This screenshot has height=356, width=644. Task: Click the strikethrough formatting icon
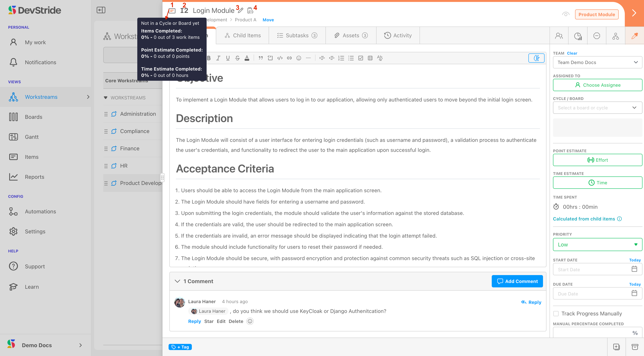[237, 58]
